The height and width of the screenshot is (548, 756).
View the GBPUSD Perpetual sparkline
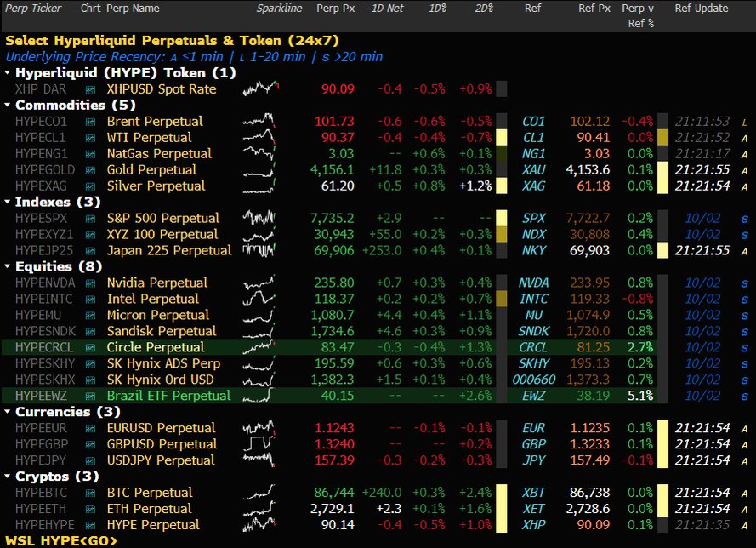pos(259,444)
